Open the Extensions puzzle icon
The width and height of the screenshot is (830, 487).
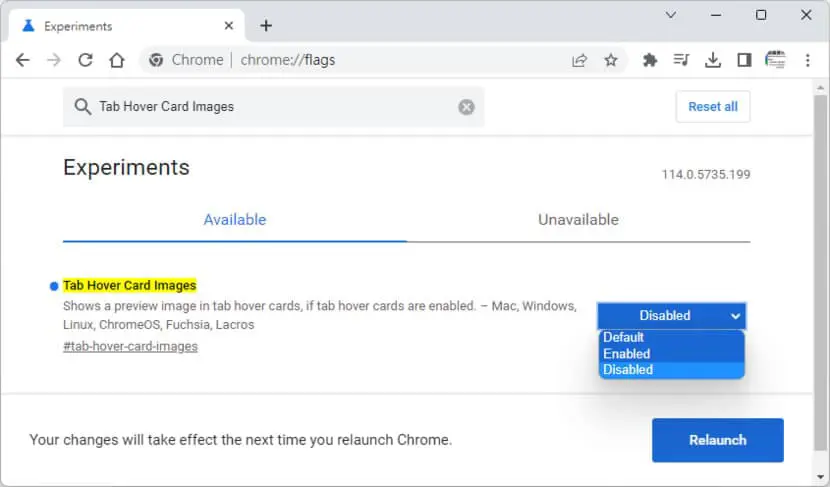pos(649,60)
